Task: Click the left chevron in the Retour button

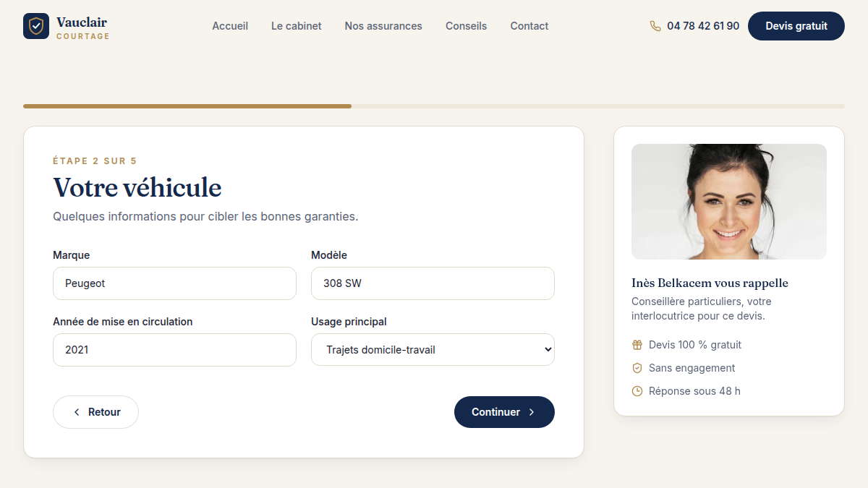Action: [x=77, y=412]
